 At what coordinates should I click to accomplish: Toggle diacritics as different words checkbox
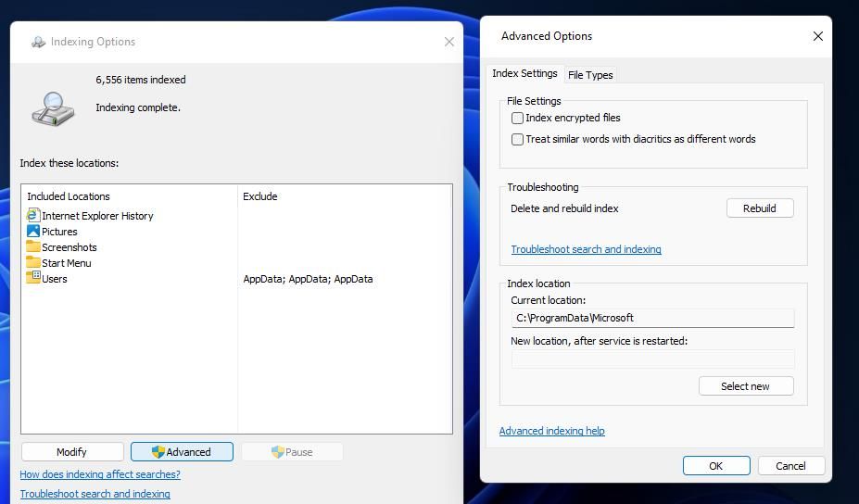click(517, 139)
